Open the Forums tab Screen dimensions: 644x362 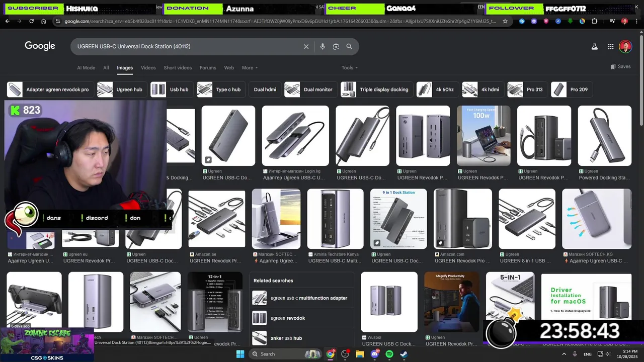208,68
